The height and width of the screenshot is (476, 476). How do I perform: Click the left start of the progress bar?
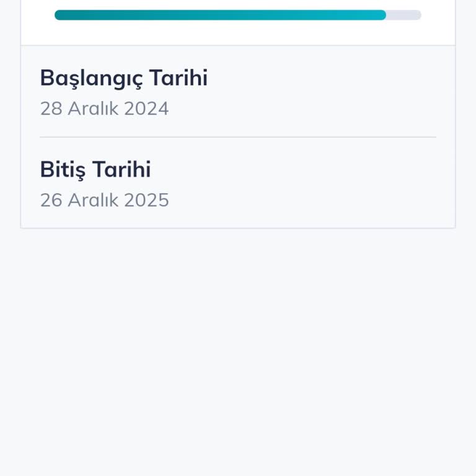point(59,15)
